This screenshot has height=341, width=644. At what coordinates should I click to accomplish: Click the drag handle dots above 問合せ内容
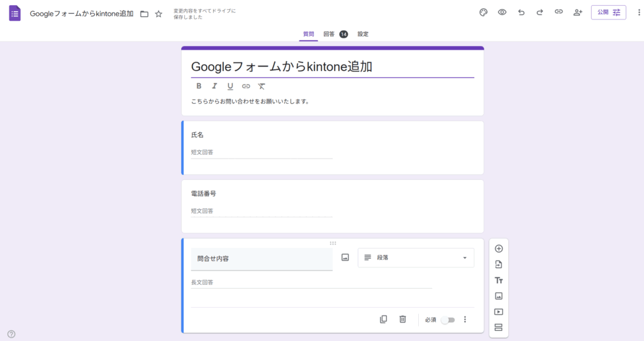coord(333,243)
